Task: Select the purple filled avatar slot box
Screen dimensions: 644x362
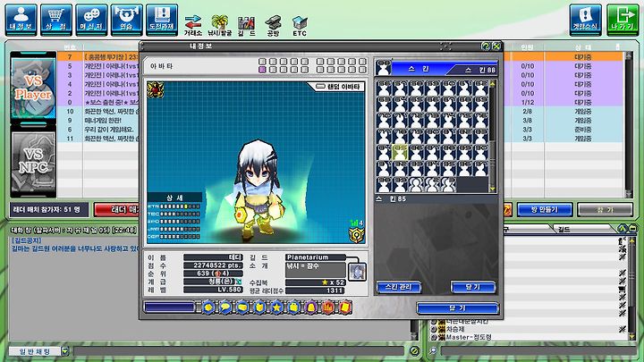Action: tap(262, 70)
